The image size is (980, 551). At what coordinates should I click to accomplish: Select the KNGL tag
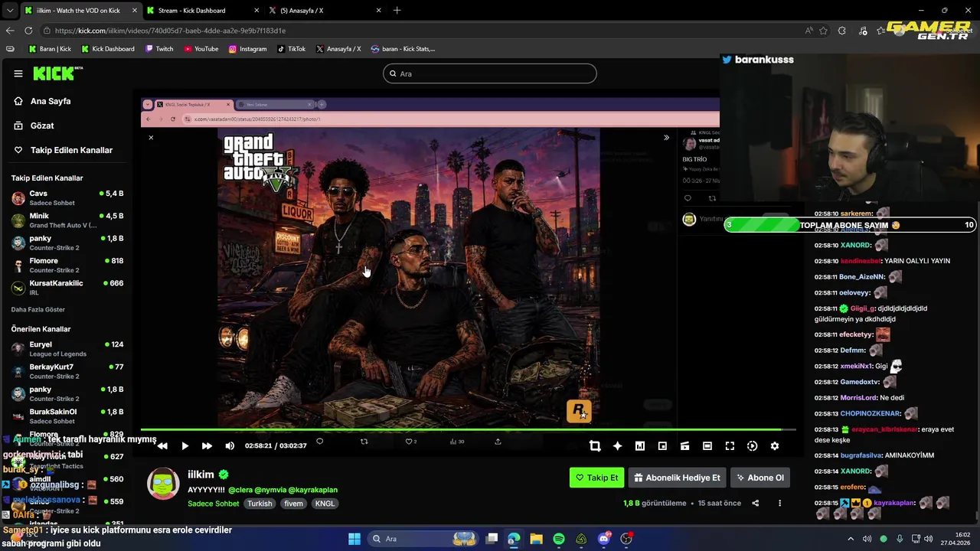tap(325, 504)
